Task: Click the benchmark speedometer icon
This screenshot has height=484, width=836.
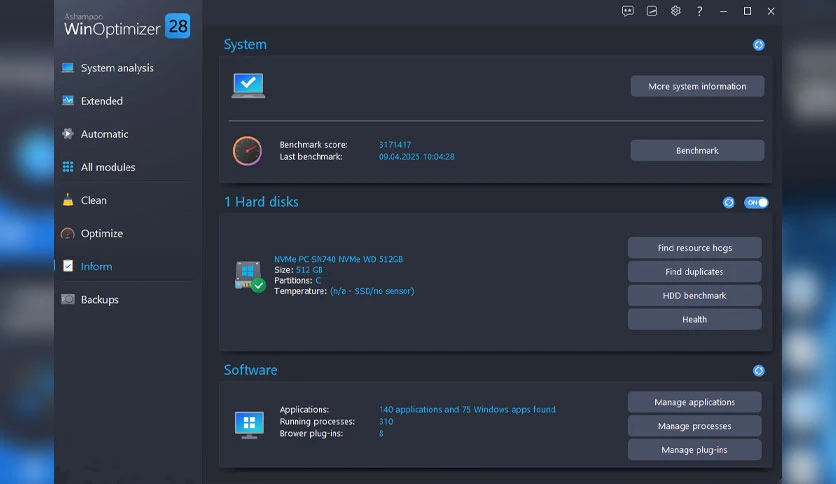Action: [247, 151]
